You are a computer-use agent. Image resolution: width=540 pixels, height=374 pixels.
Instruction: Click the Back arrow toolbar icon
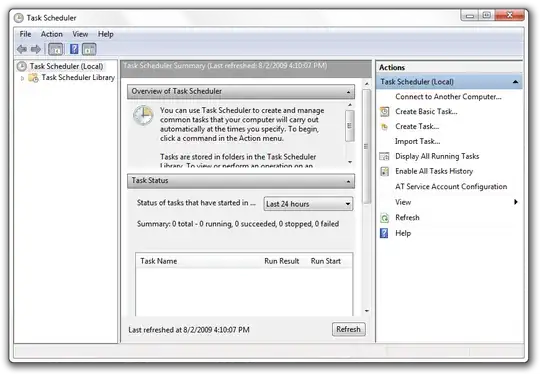pos(22,49)
